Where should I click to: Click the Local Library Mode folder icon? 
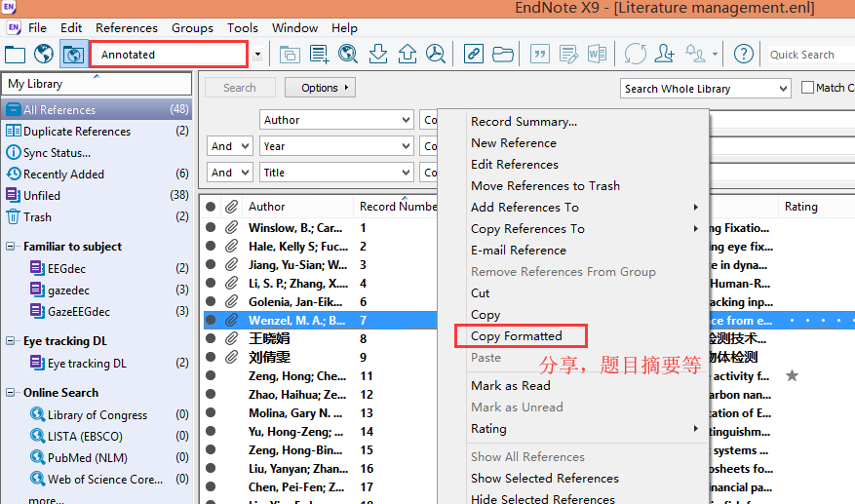(15, 55)
